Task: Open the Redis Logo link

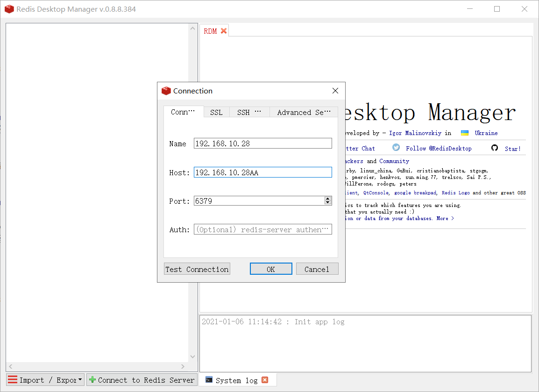Action: click(x=455, y=192)
